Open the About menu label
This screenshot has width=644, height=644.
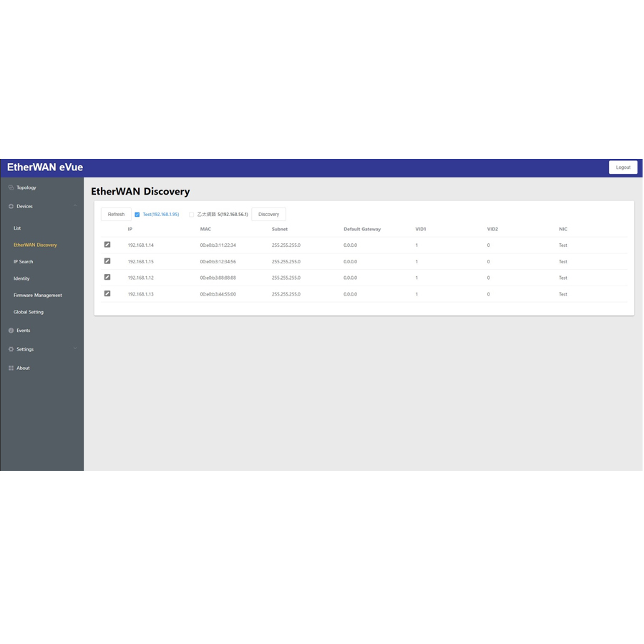pyautogui.click(x=23, y=368)
